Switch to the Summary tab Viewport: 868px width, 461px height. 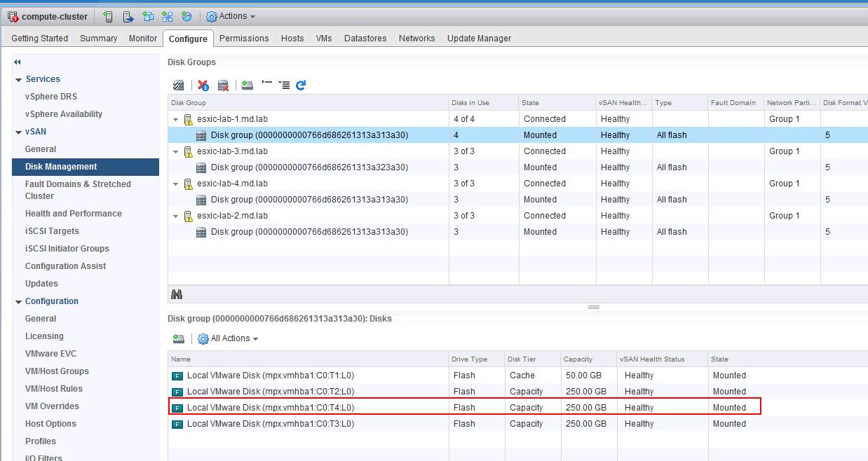pos(99,39)
